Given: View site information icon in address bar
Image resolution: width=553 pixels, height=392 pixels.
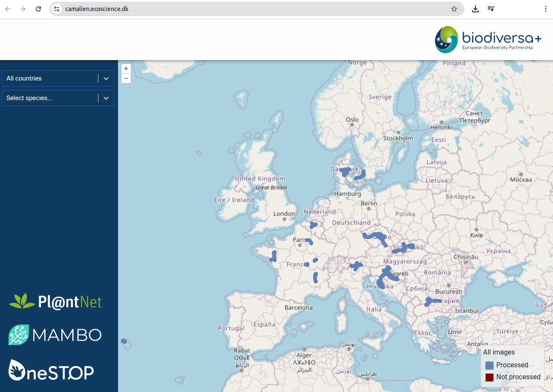Looking at the screenshot, I should (57, 9).
